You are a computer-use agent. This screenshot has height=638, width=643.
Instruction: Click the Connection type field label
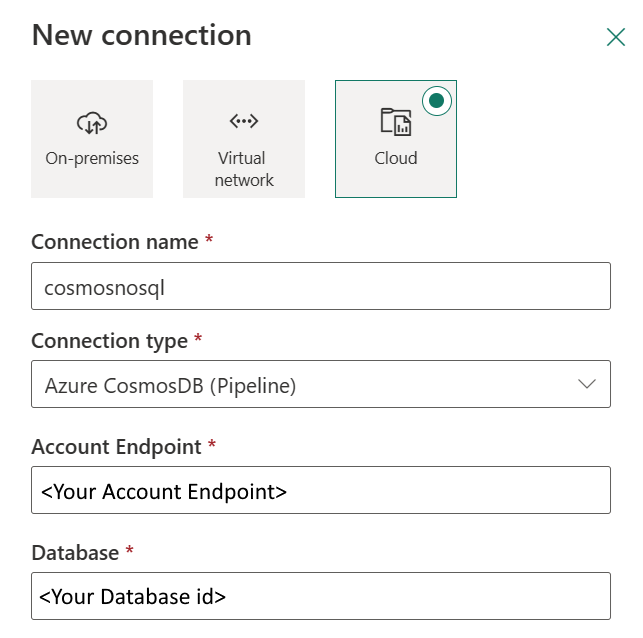[110, 341]
